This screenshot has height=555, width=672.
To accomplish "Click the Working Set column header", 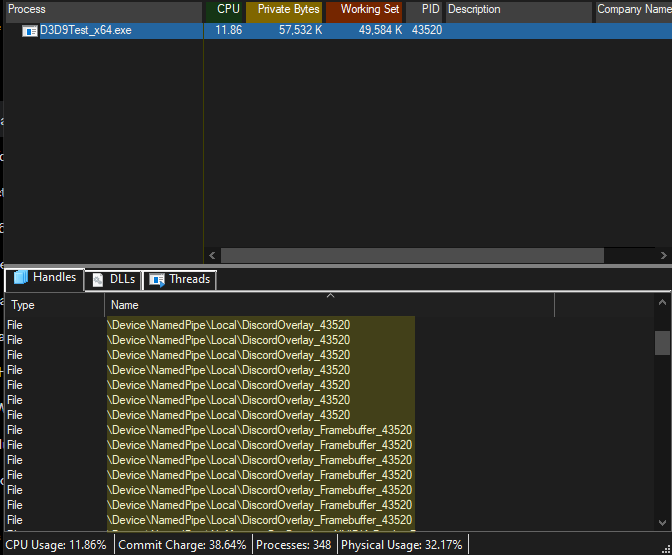I will 366,10.
